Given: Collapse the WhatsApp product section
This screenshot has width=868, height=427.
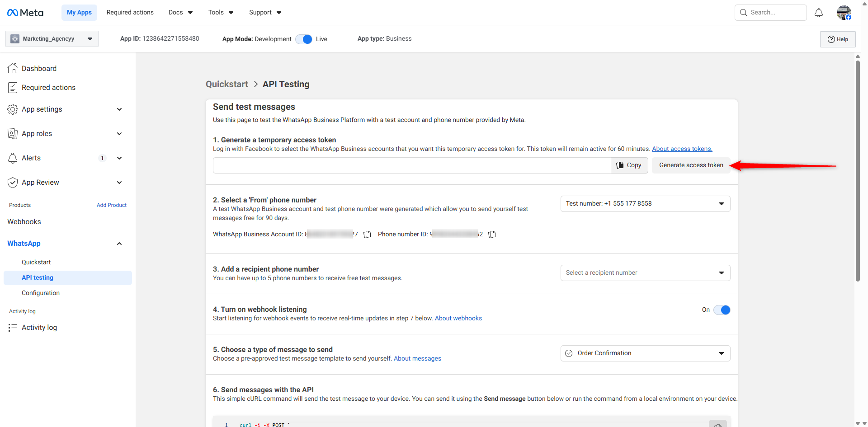Looking at the screenshot, I should coord(119,244).
